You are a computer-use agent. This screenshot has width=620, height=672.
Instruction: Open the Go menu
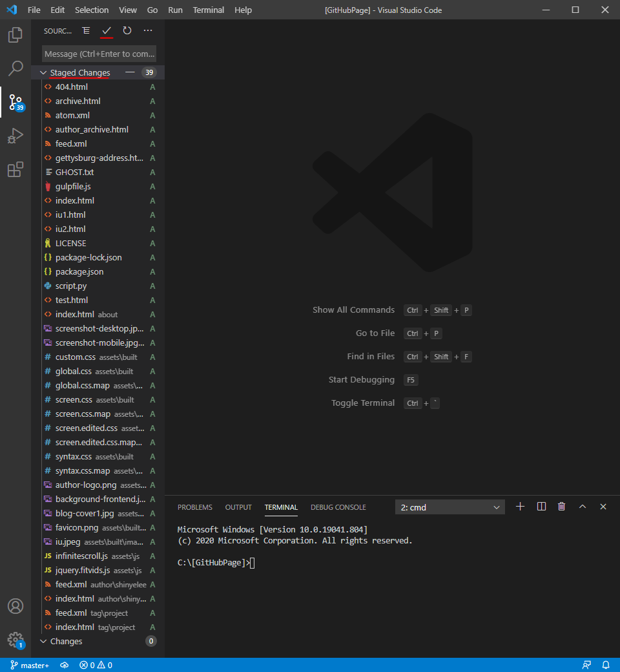coord(152,10)
